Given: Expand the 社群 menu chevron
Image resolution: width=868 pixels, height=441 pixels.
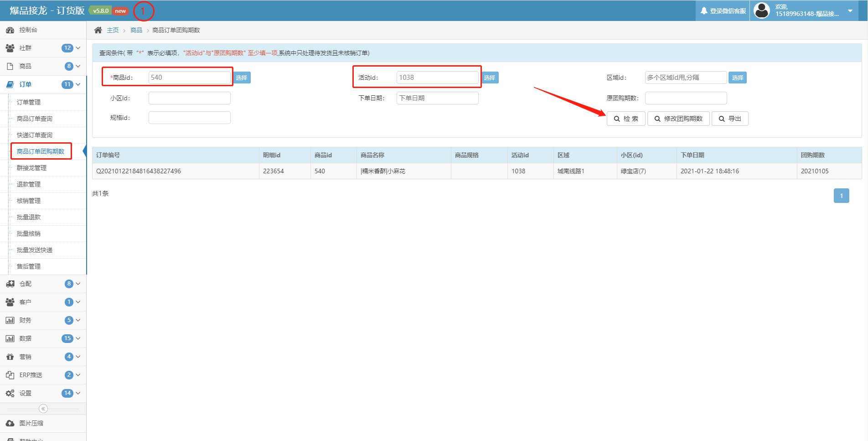Looking at the screenshot, I should pyautogui.click(x=78, y=48).
